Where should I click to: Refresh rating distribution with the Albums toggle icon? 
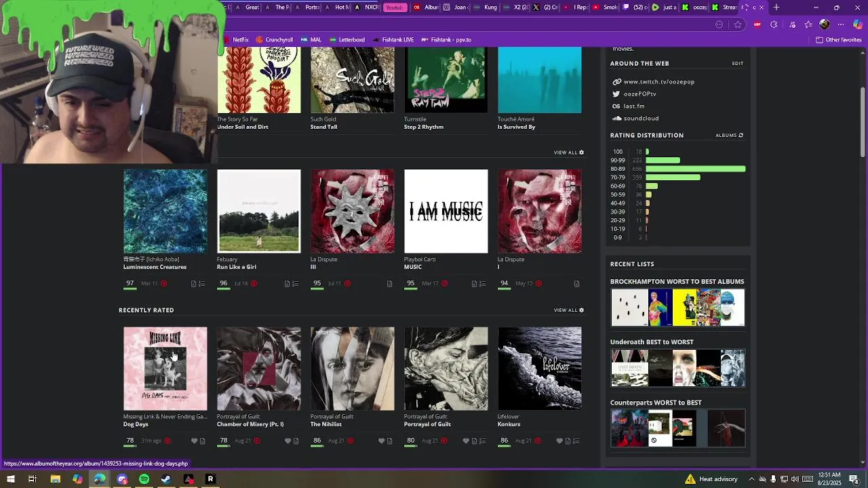[741, 136]
